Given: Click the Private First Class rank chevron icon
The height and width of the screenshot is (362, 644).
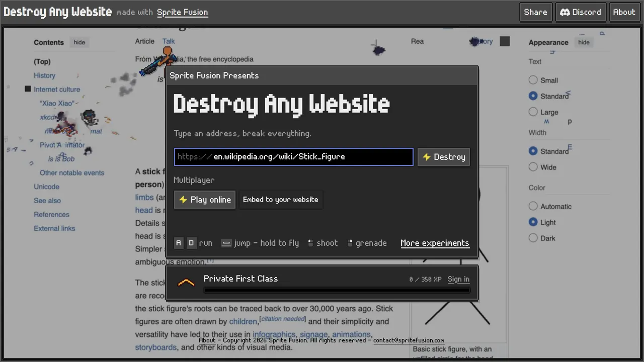Looking at the screenshot, I should (186, 283).
